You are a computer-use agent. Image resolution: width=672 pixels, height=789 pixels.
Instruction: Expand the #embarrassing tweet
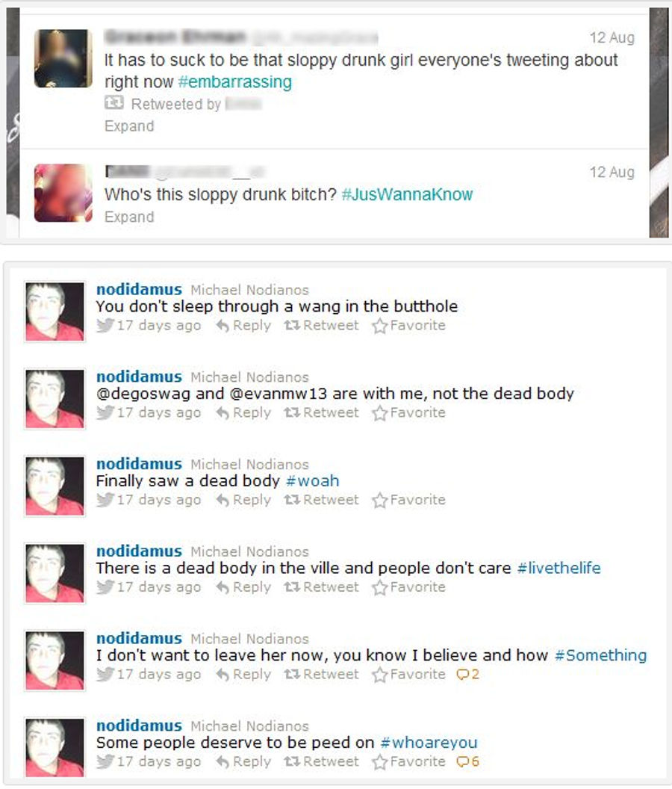(129, 126)
